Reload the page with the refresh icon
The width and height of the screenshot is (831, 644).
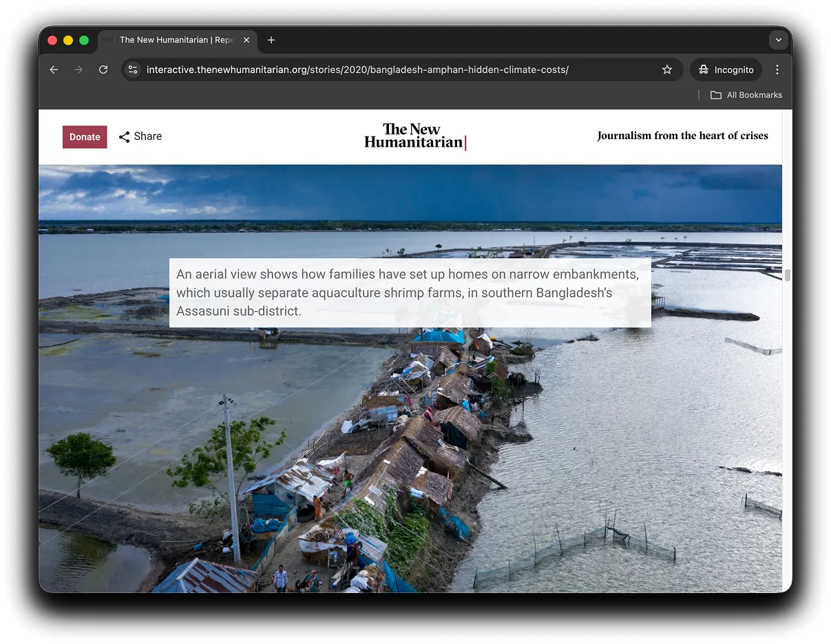click(x=103, y=70)
